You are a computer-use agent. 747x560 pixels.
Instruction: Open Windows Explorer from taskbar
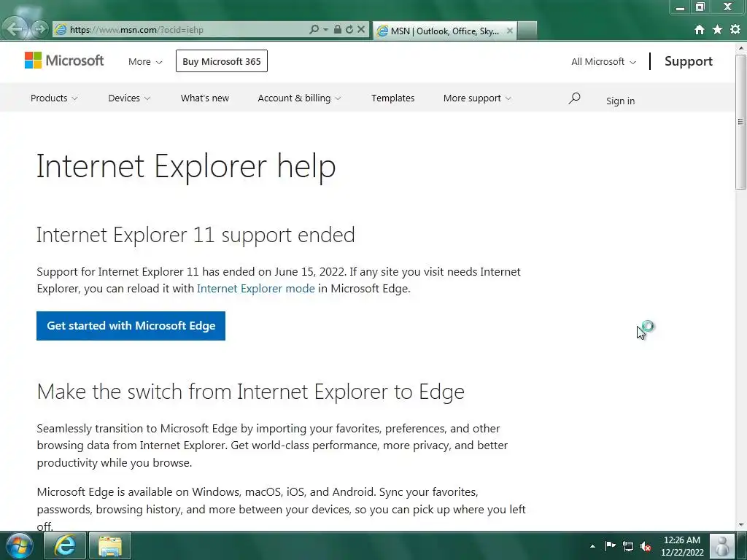click(x=110, y=545)
